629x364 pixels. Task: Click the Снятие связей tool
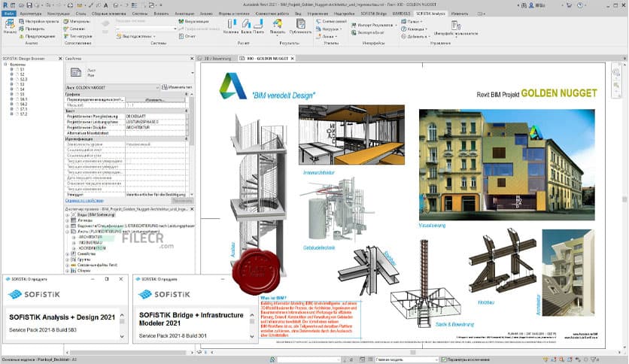click(331, 21)
